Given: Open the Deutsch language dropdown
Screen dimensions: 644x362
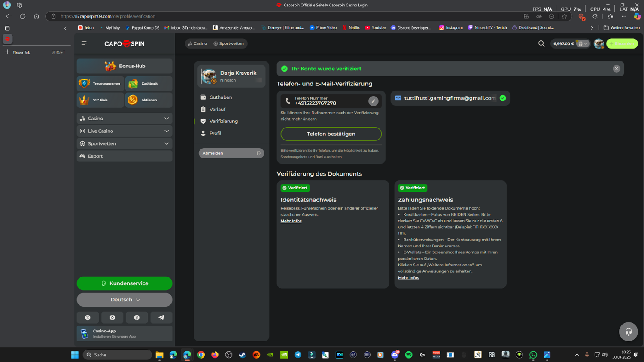Looking at the screenshot, I should (x=125, y=300).
